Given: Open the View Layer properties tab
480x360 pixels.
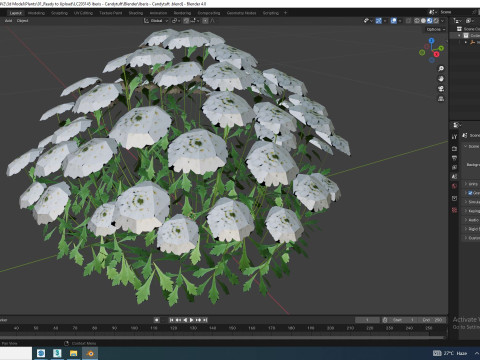Looking at the screenshot, I should coord(454,167).
